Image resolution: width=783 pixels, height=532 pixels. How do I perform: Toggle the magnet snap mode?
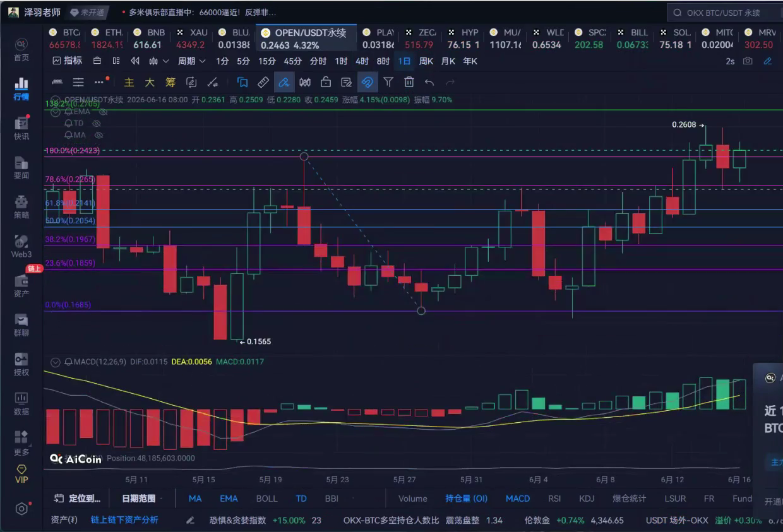click(368, 82)
